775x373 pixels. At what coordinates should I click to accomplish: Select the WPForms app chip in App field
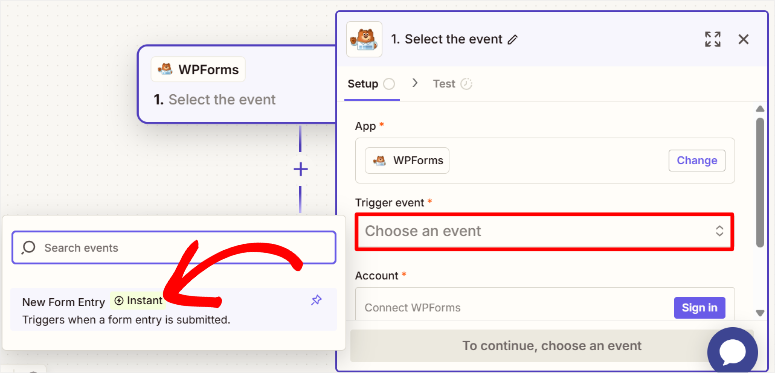click(x=407, y=161)
